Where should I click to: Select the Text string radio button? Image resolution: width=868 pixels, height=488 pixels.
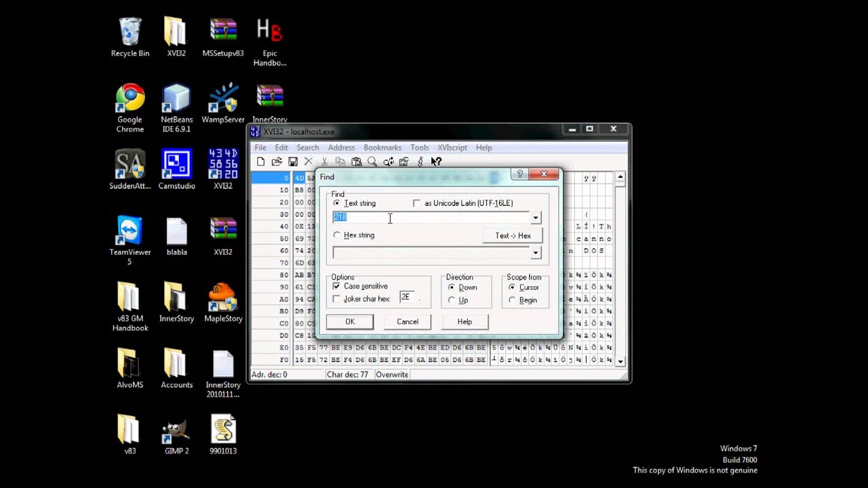[337, 203]
